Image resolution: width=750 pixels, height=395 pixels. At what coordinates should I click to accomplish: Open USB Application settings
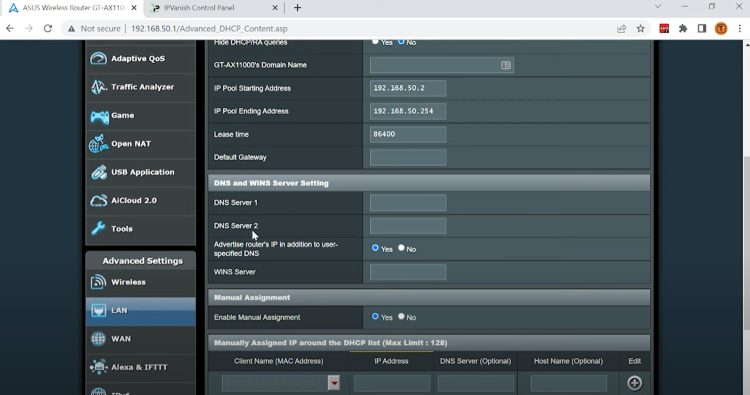[140, 172]
